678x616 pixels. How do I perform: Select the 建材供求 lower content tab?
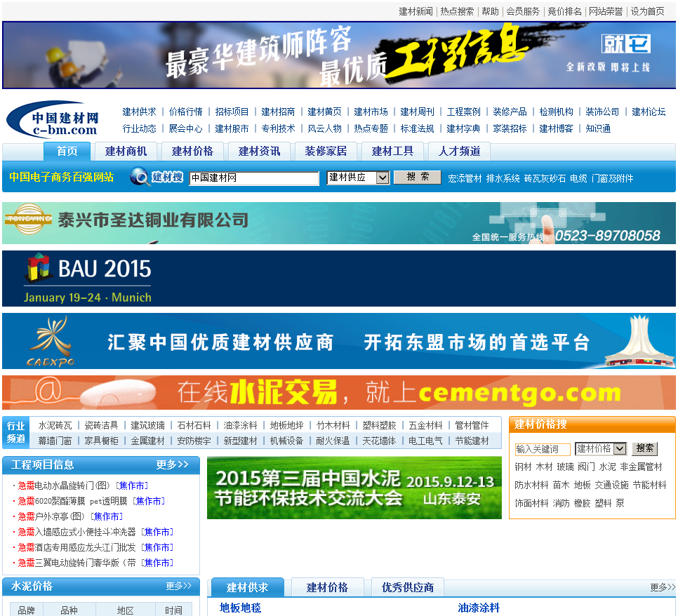click(x=247, y=587)
